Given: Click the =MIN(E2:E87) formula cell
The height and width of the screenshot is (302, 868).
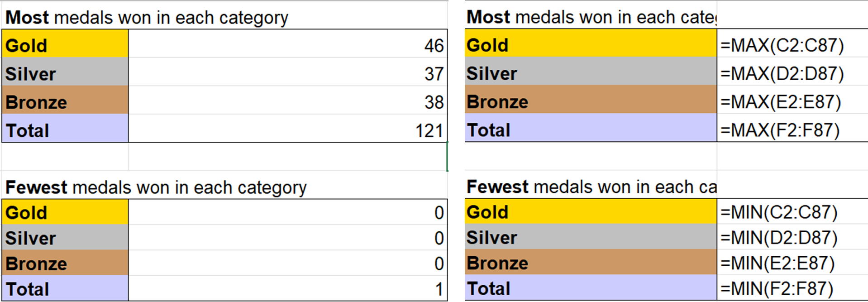Looking at the screenshot, I should coord(792,262).
